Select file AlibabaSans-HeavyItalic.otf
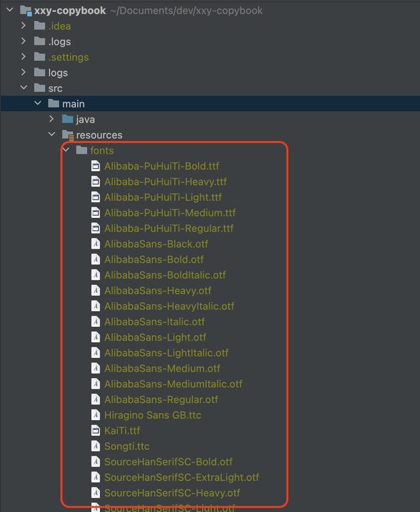The height and width of the screenshot is (512, 420). tap(169, 307)
